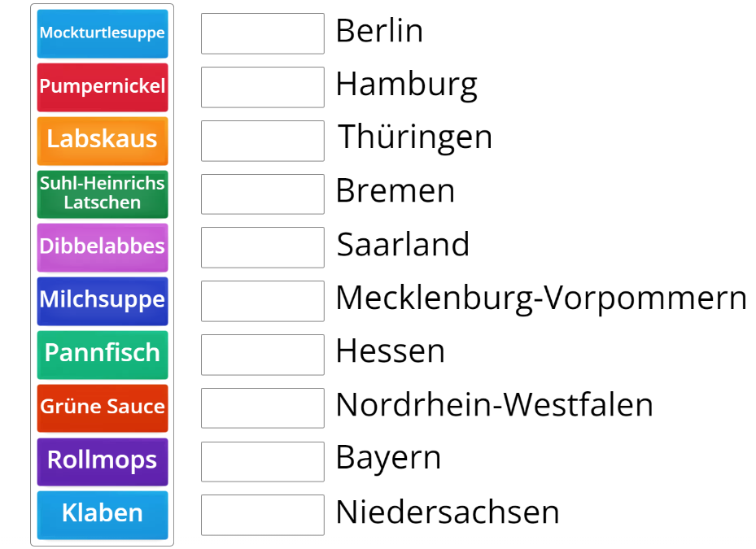Choose the pink Dibbelabbes tile
This screenshot has width=756, height=549.
103,246
